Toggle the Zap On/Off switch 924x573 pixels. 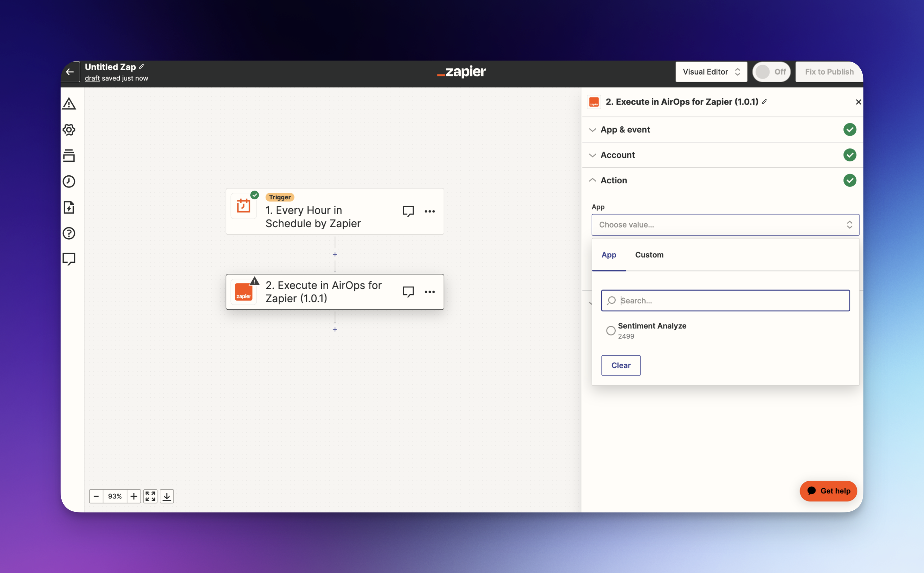click(771, 72)
